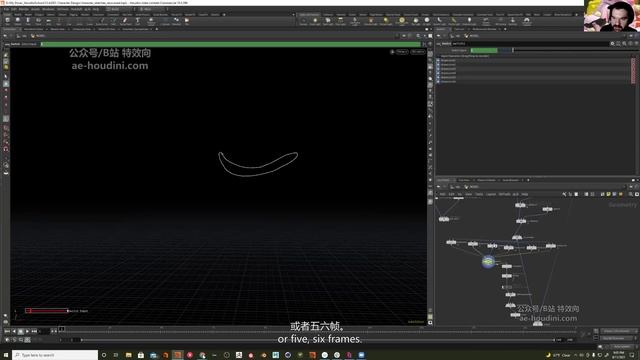Toggle the viewport lock camera icon
The image size is (640, 360).
(392, 52)
